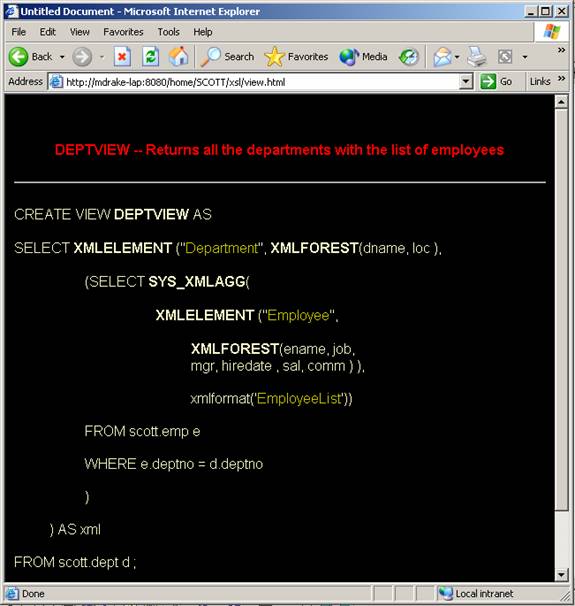
Task: Open the Media globe toolbar button
Action: tap(363, 57)
